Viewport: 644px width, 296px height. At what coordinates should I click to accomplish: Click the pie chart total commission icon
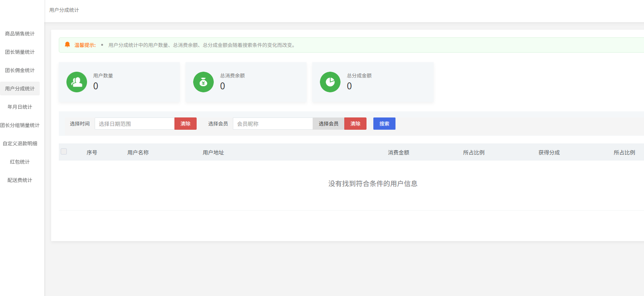click(x=330, y=82)
